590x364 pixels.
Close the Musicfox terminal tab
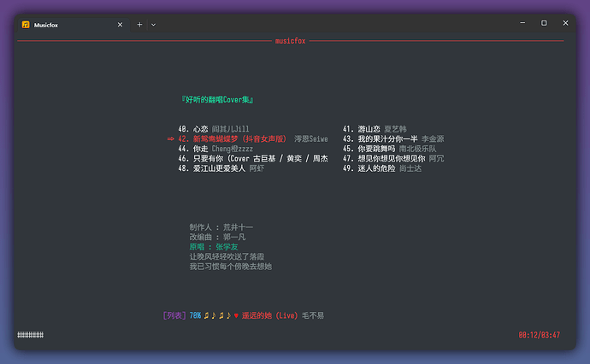120,25
